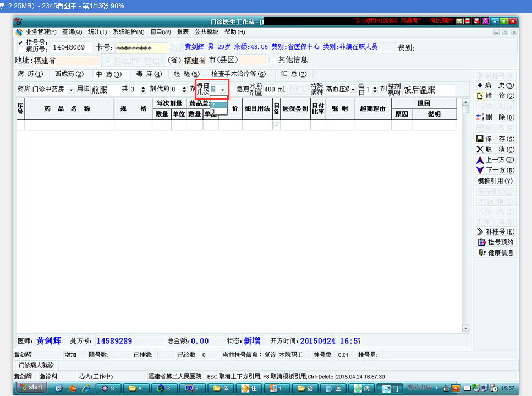Click the 补挂号(K) button

click(x=495, y=232)
